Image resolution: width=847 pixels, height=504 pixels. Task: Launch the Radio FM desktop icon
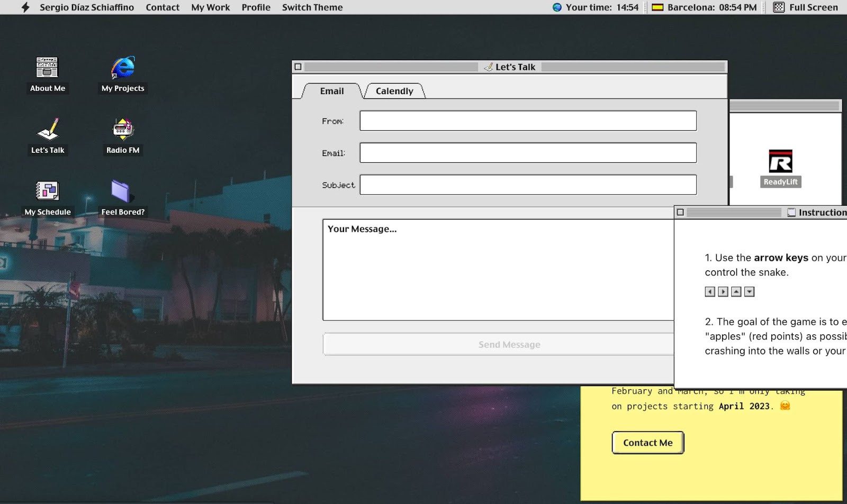click(x=122, y=130)
